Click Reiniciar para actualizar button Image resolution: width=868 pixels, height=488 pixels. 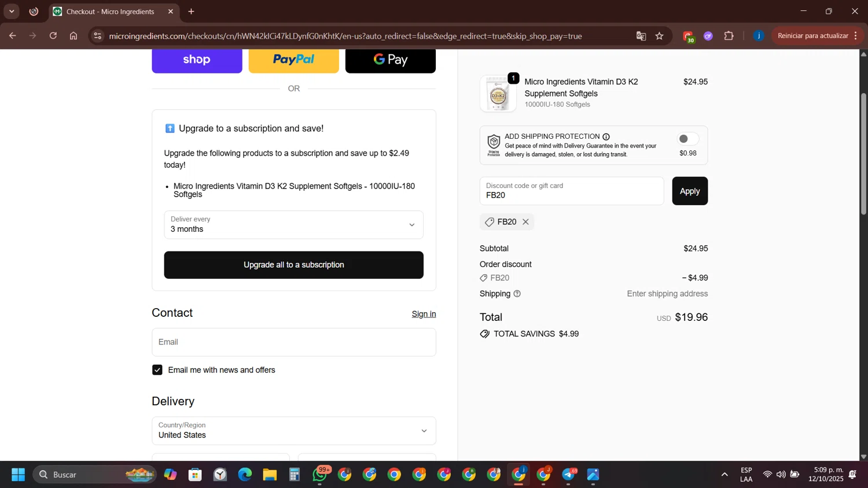pos(812,36)
